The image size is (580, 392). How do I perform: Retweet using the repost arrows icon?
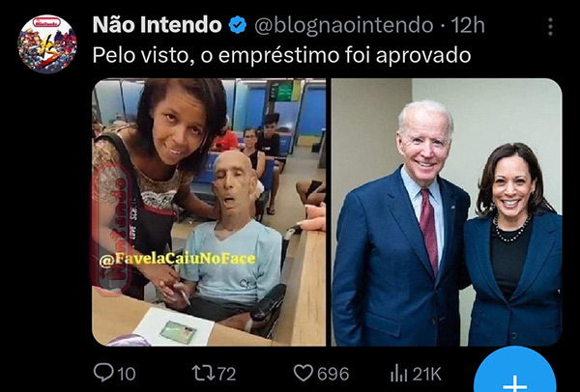click(x=203, y=373)
